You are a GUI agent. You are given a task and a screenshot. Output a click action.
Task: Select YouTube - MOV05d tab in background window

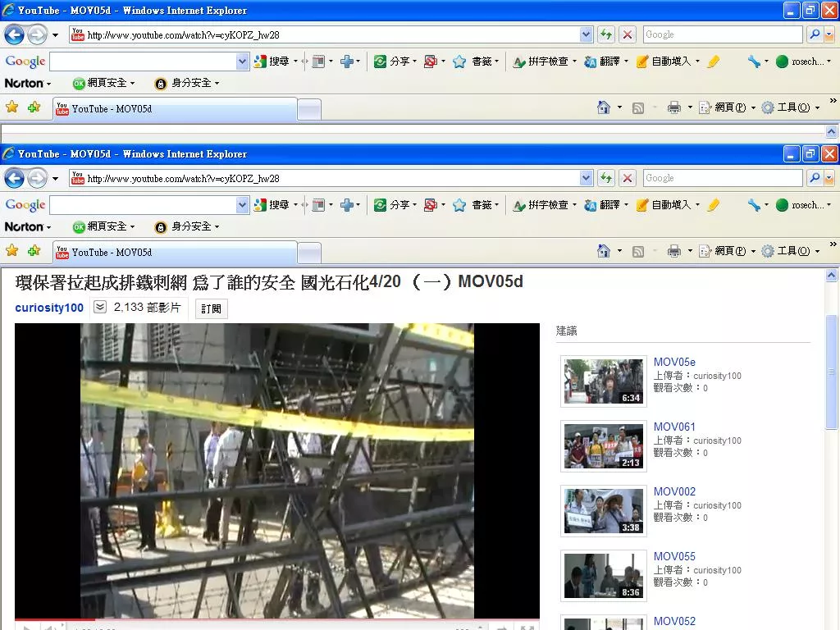click(175, 109)
